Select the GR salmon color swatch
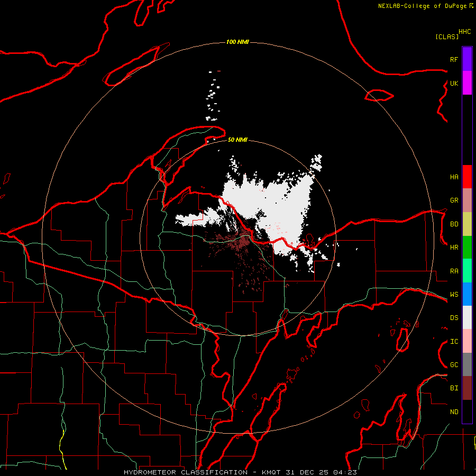 tap(467, 200)
